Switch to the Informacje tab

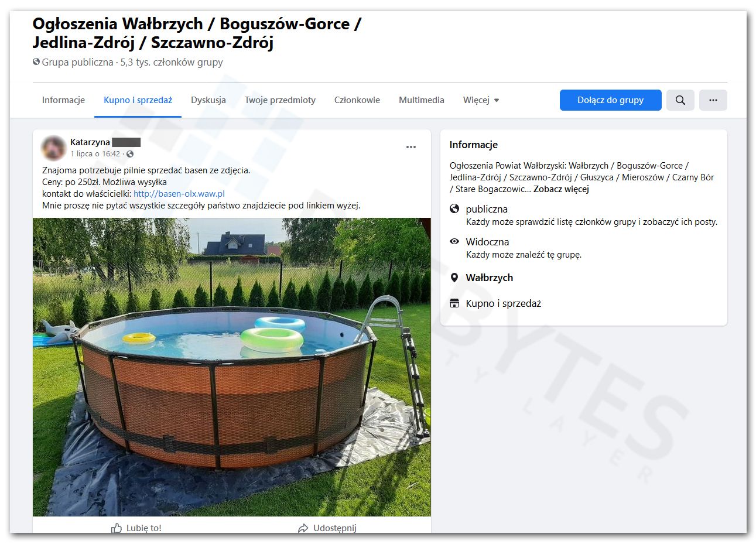click(63, 100)
